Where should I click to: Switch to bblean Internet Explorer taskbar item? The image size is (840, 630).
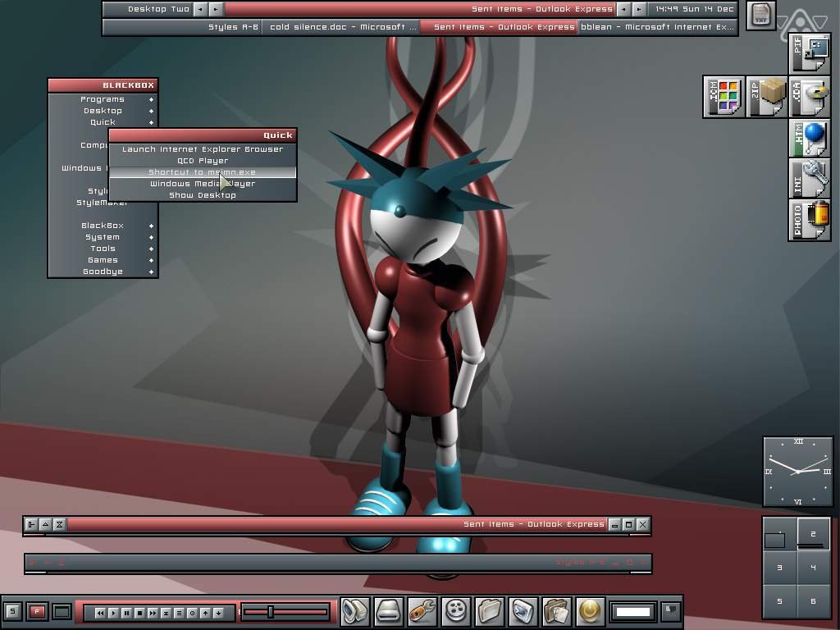click(x=658, y=27)
